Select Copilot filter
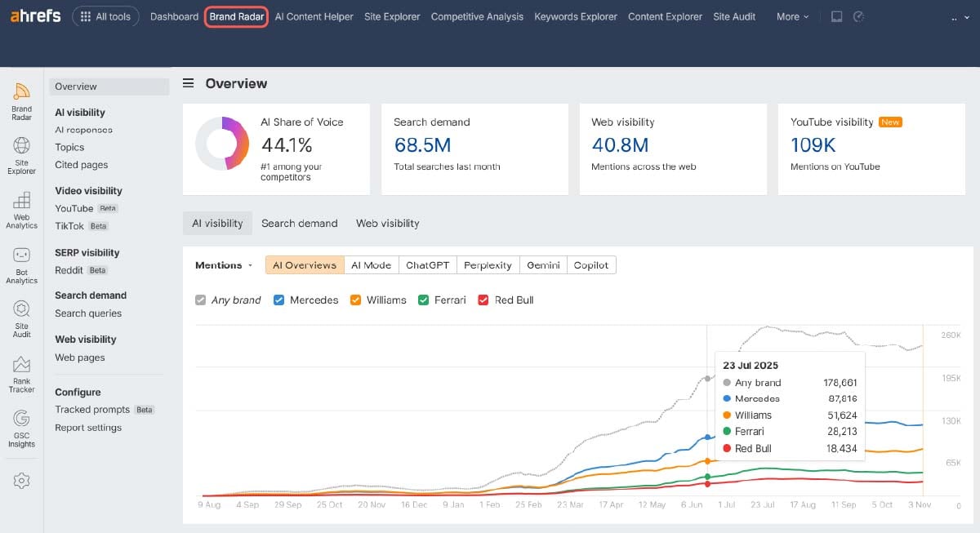 [x=591, y=265]
